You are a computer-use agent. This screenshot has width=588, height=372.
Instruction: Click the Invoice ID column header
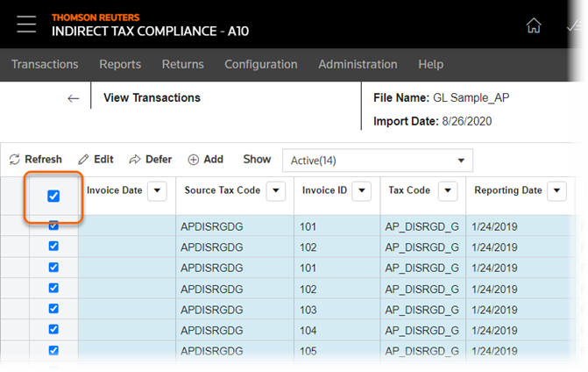(x=325, y=190)
